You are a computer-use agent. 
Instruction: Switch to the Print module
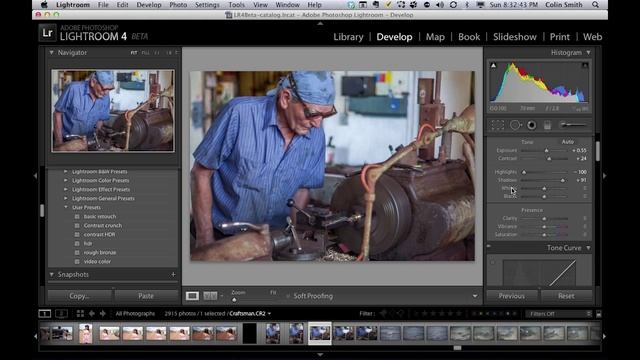coord(560,37)
